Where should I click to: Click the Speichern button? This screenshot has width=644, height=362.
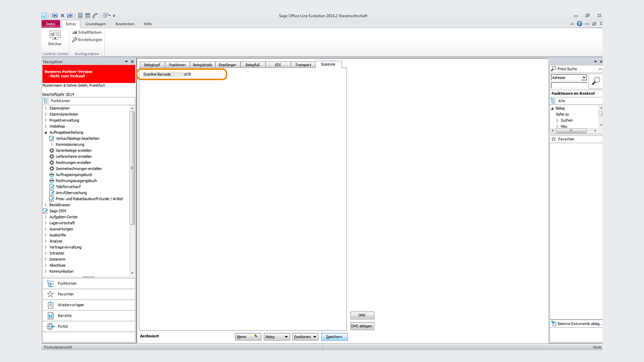pyautogui.click(x=334, y=337)
